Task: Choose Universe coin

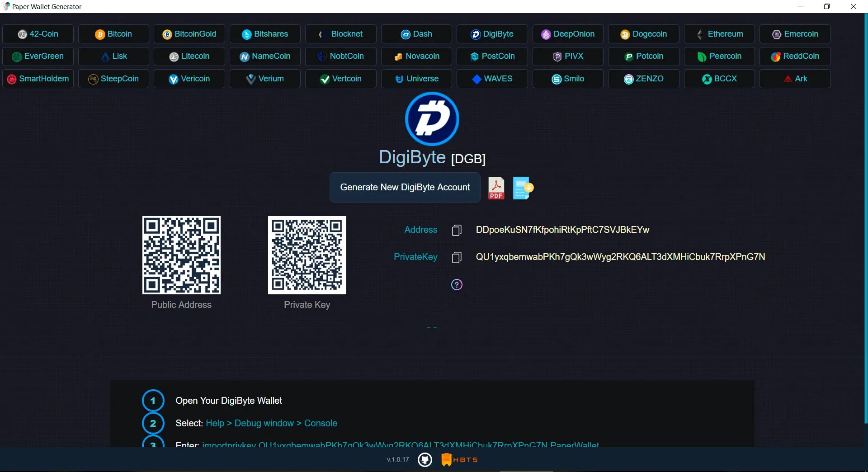Action: [x=416, y=79]
